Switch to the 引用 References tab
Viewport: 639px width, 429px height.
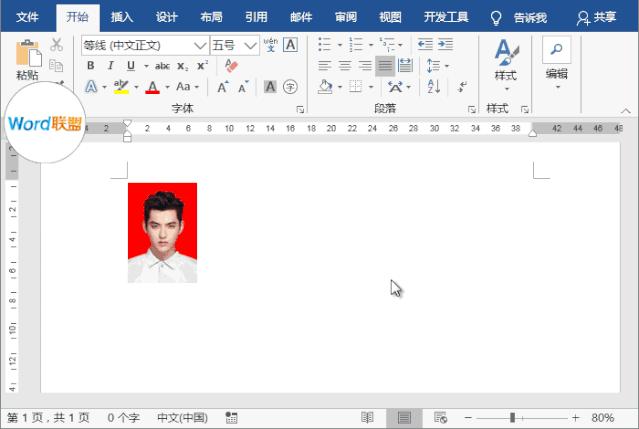[x=256, y=17]
